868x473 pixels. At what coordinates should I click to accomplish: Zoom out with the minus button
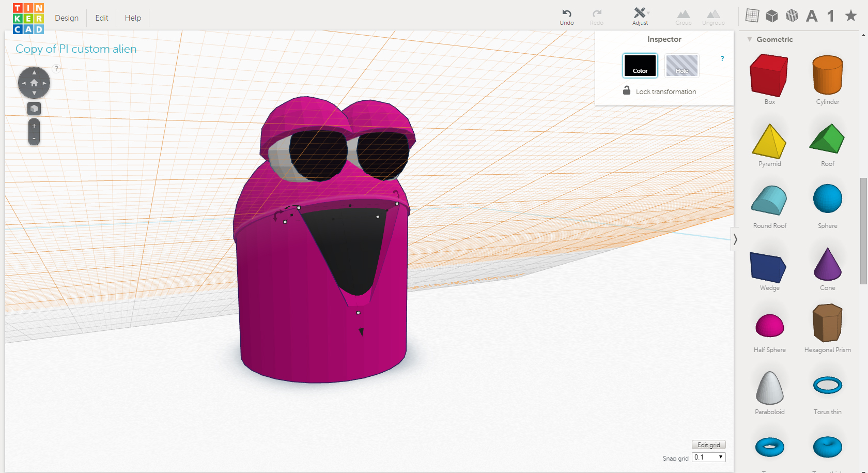(x=34, y=139)
